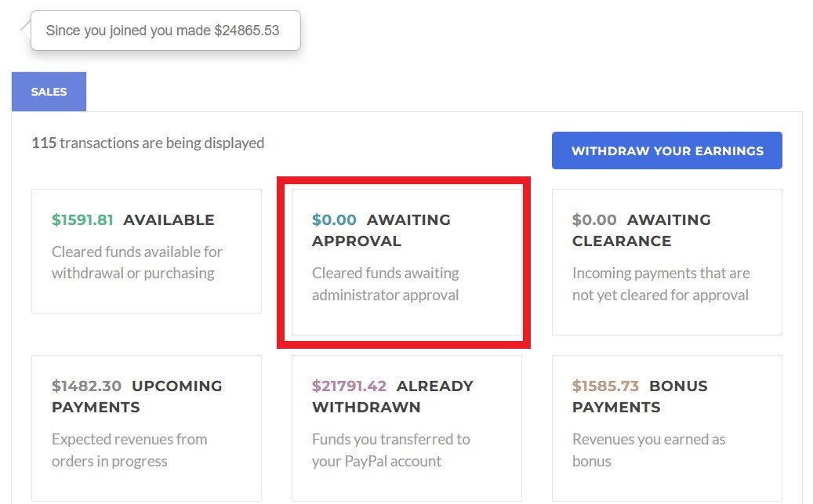Click the cleared funds available for withdrawal description
This screenshot has height=504, width=813.
[x=137, y=263]
